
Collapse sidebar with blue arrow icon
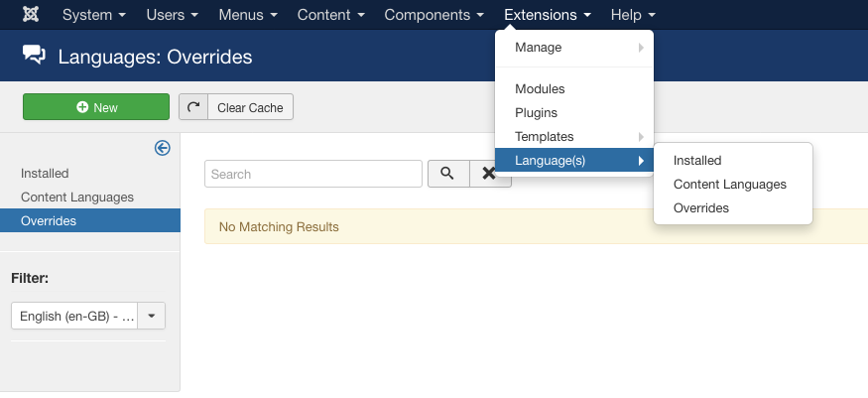(163, 148)
